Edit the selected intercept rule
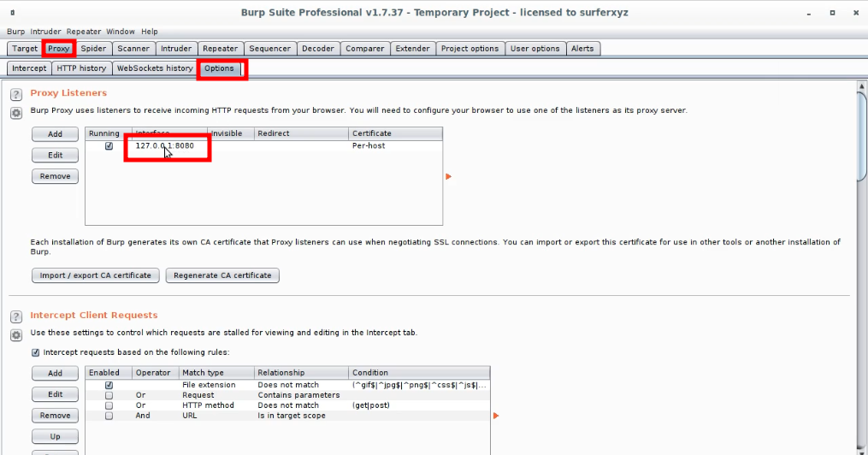This screenshot has height=455, width=868. pos(55,394)
